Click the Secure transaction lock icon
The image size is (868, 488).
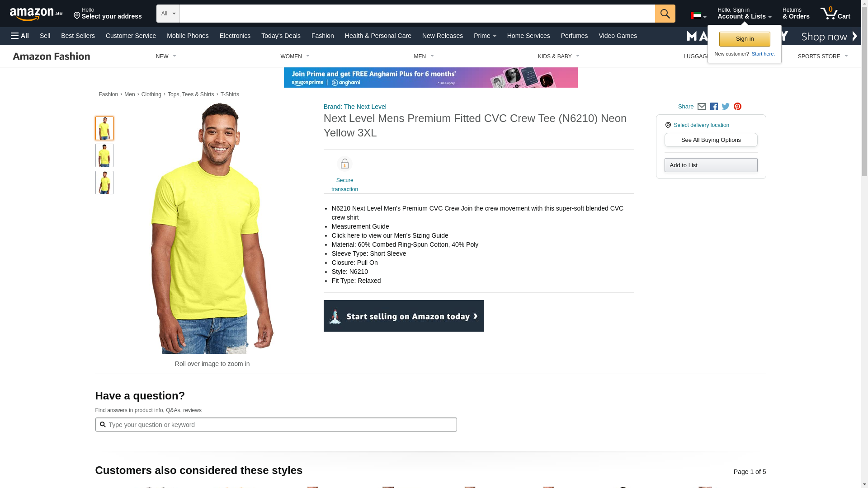(x=344, y=164)
